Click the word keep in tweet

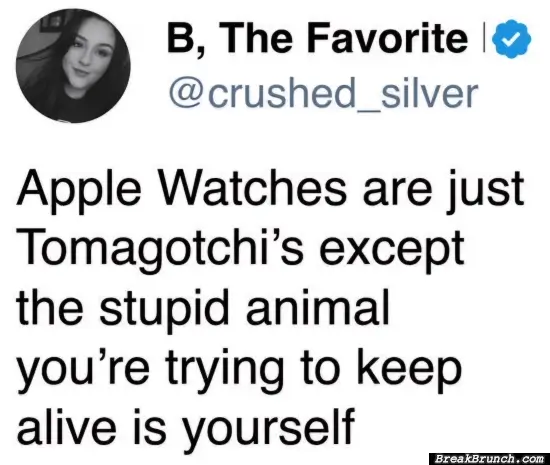pos(409,369)
